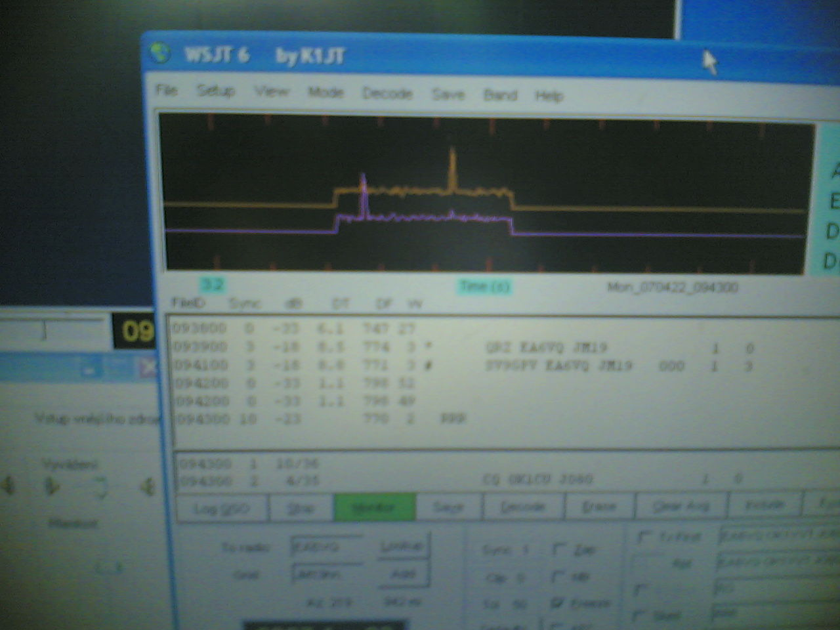Click the rightmost speaker icon in the volume window

(148, 486)
